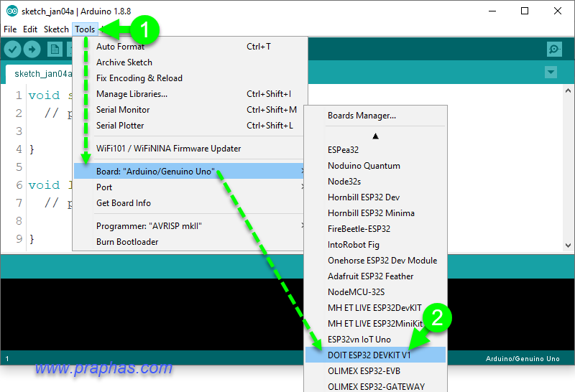Select Adafruit ESP32 Feather board
Image resolution: width=575 pixels, height=392 pixels.
point(375,276)
